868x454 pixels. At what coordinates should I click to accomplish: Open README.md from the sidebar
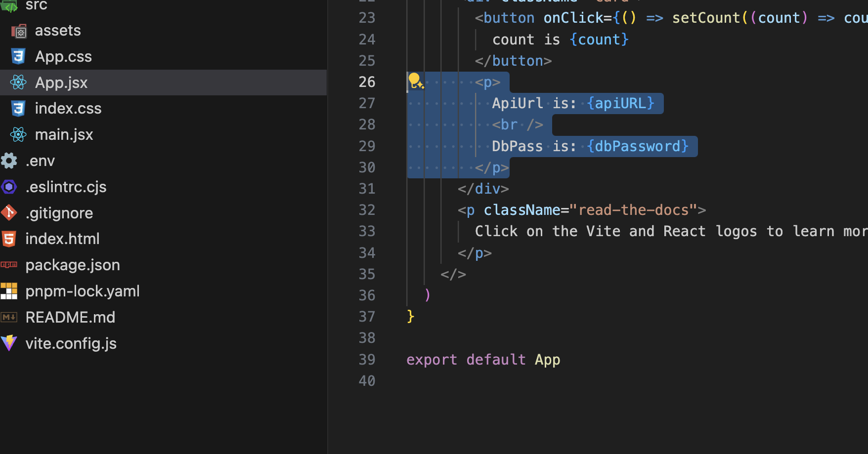[x=70, y=317]
